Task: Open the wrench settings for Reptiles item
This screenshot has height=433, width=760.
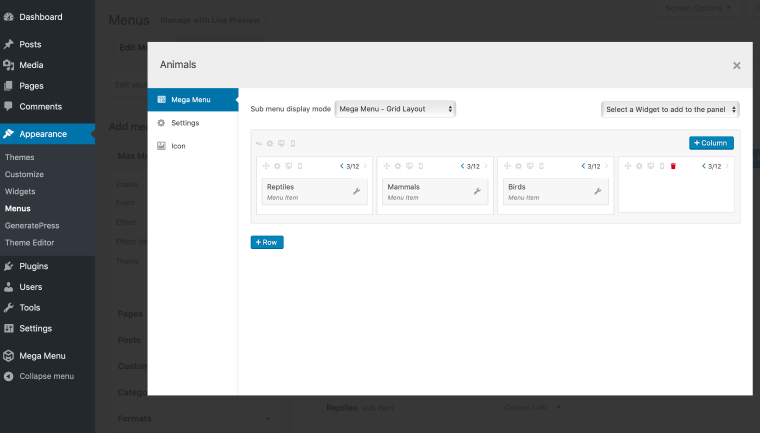Action: 356,192
